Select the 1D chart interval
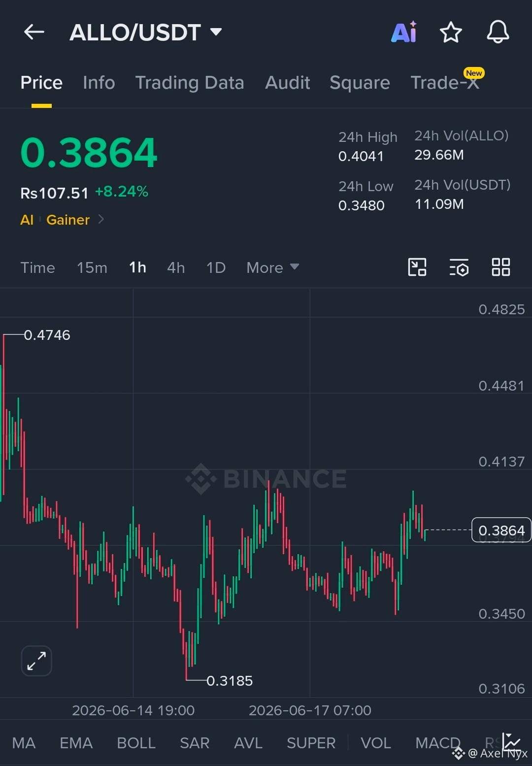Image resolution: width=532 pixels, height=766 pixels. tap(216, 267)
